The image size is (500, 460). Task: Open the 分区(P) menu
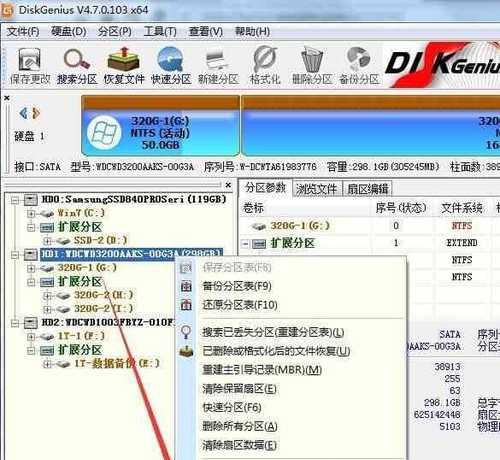[114, 32]
